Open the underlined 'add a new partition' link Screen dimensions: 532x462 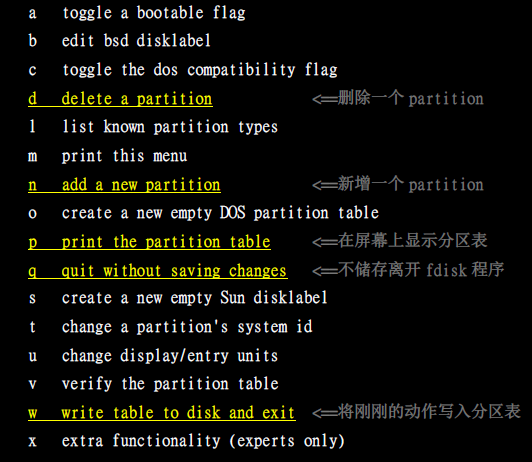(x=124, y=185)
